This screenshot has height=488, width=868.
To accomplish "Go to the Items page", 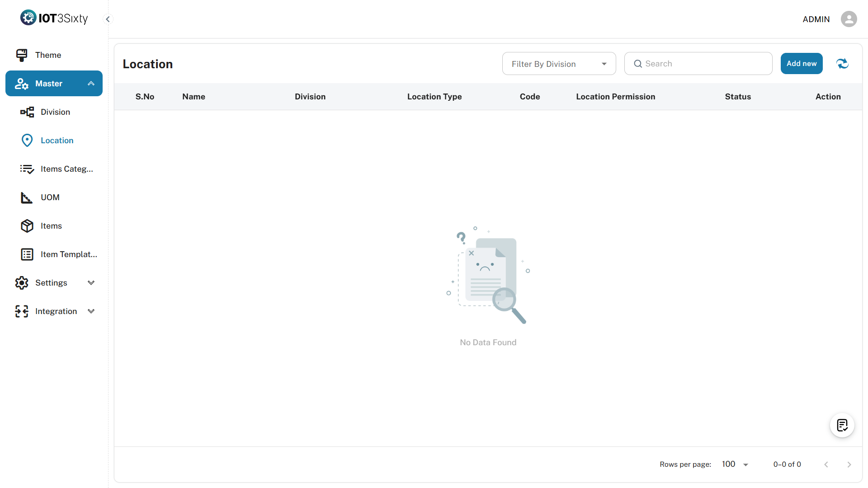I will pyautogui.click(x=51, y=226).
